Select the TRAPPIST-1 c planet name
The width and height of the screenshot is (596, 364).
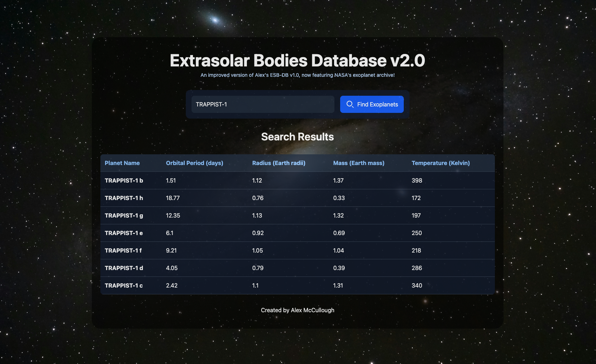coord(124,285)
